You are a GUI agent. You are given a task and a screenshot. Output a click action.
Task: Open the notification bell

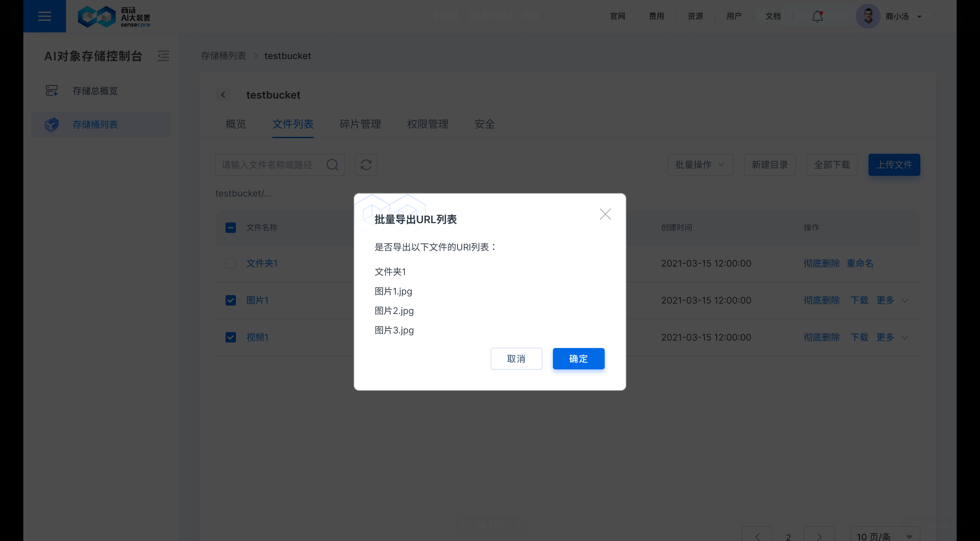click(x=817, y=16)
